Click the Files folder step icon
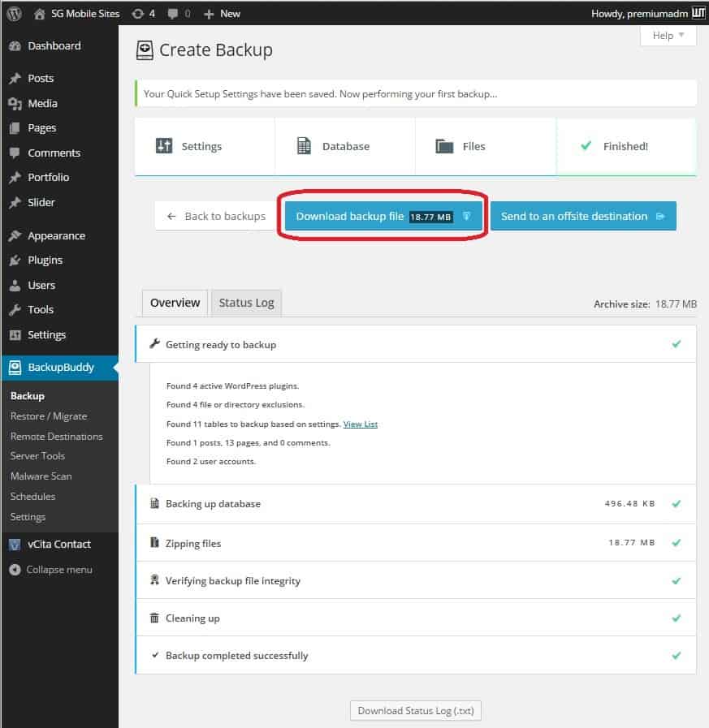This screenshot has height=728, width=709. [x=444, y=146]
